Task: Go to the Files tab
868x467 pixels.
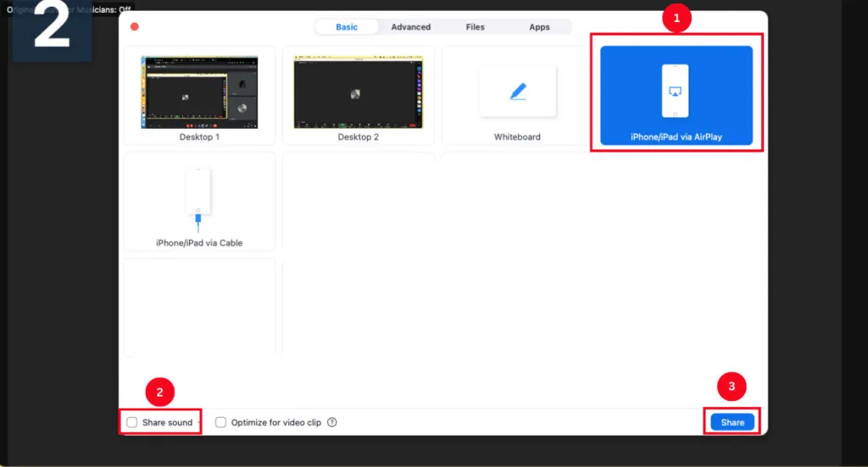Action: coord(476,27)
